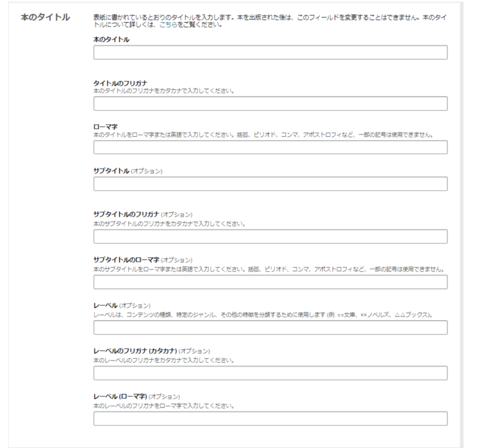488x448 pixels.
Task: Click the サブタイトルのフリガナ input box
Action: (x=270, y=237)
